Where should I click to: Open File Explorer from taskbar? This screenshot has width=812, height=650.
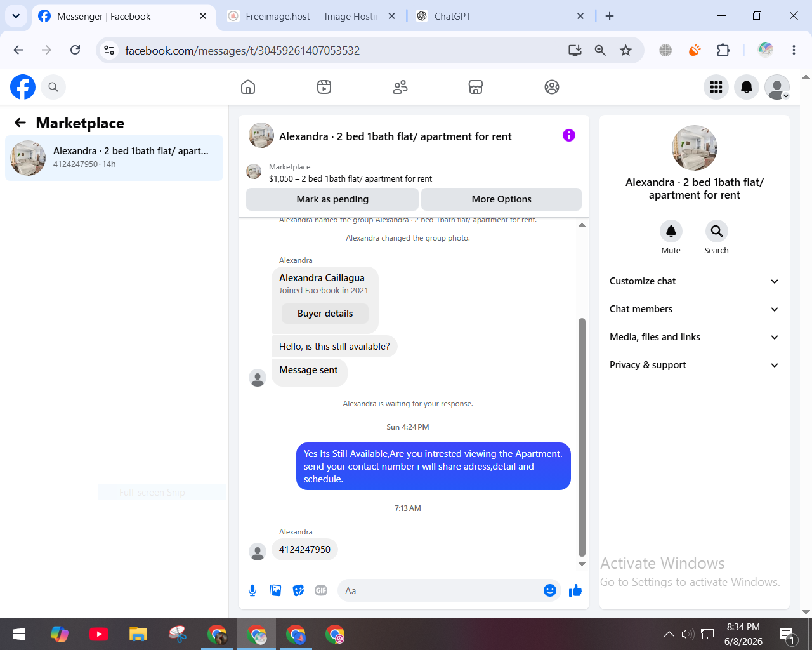pyautogui.click(x=138, y=634)
